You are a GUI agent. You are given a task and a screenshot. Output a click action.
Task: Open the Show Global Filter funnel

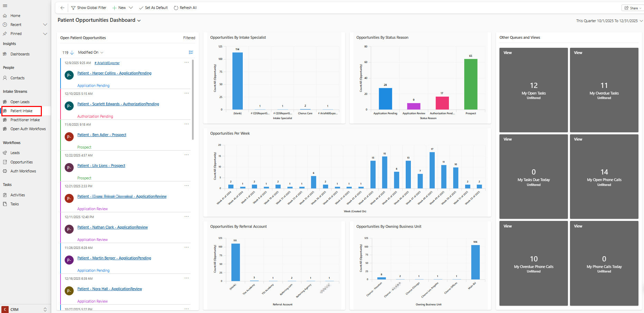[73, 8]
